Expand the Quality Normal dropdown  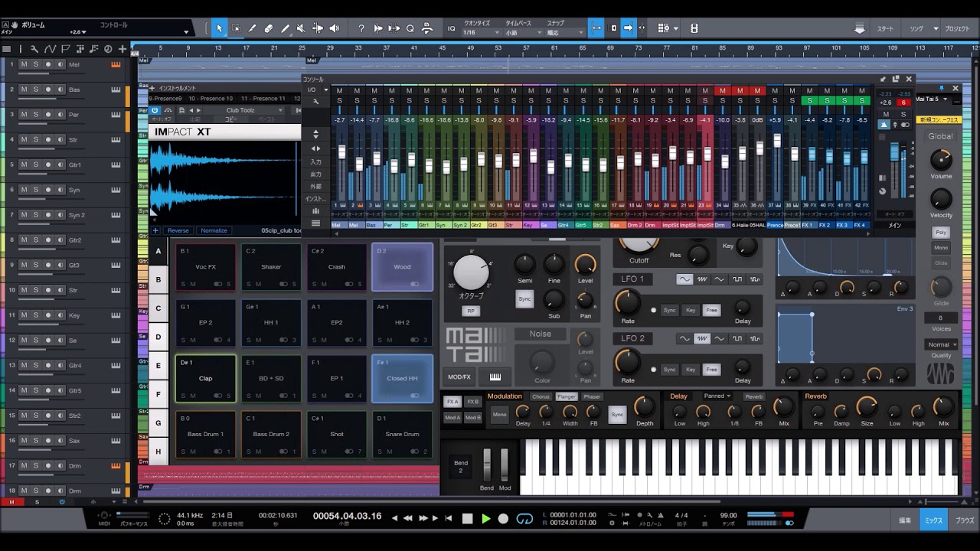tap(940, 344)
